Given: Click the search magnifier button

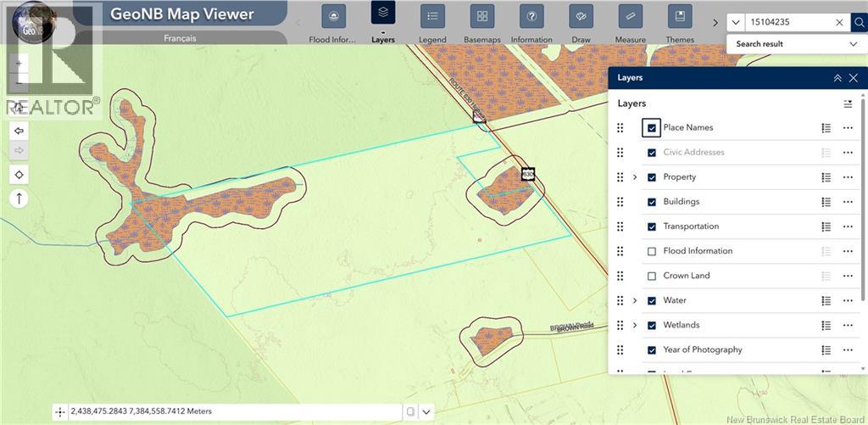Looking at the screenshot, I should click(859, 23).
